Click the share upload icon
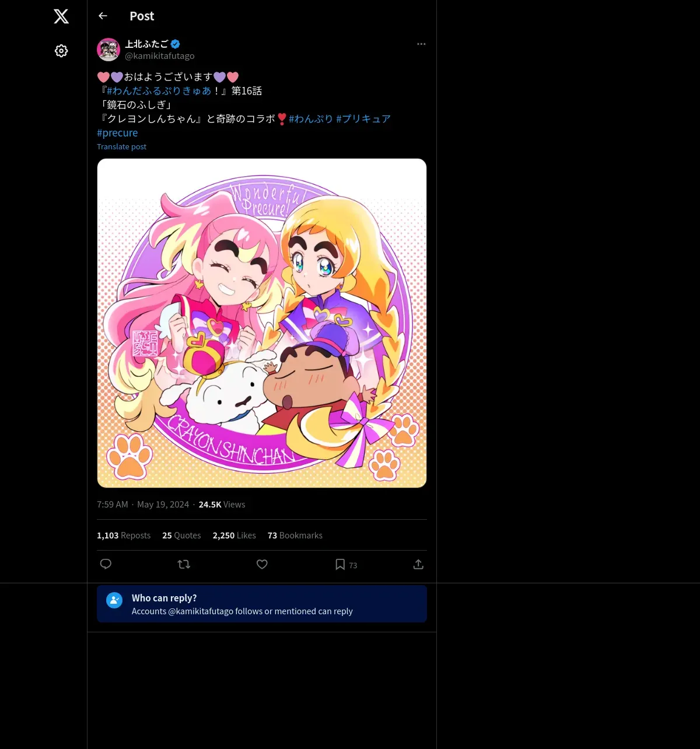 [x=418, y=564]
